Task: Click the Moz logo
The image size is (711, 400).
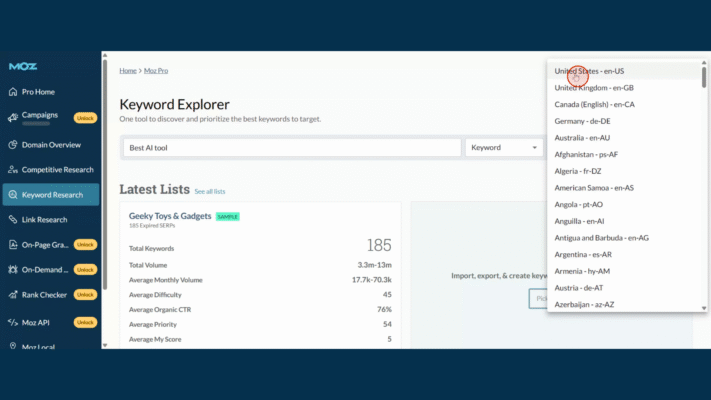Action: pos(23,67)
